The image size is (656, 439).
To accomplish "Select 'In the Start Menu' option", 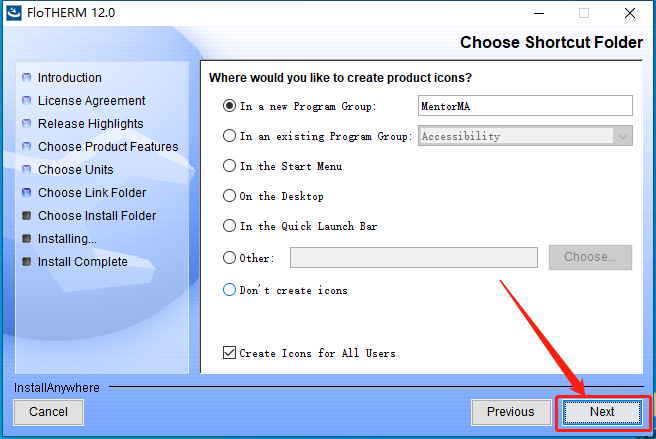I will tap(229, 166).
